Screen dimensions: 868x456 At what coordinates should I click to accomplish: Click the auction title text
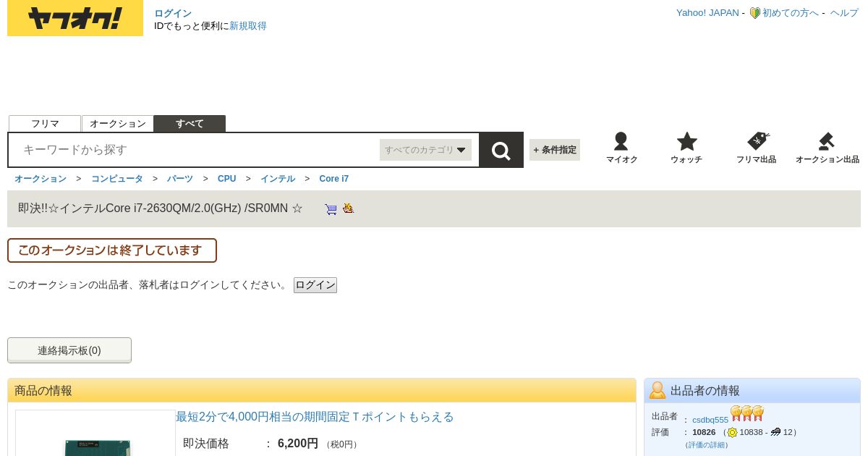pyautogui.click(x=161, y=208)
